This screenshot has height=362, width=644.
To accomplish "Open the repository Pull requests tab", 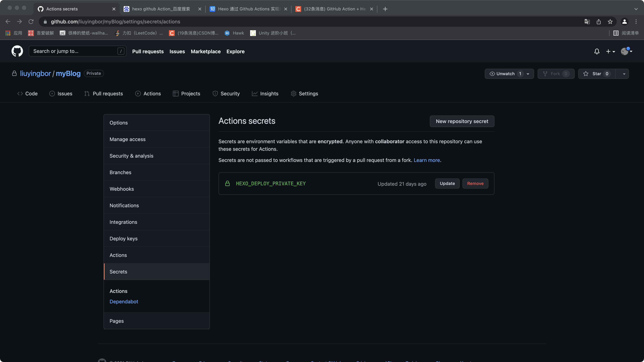I will point(103,93).
